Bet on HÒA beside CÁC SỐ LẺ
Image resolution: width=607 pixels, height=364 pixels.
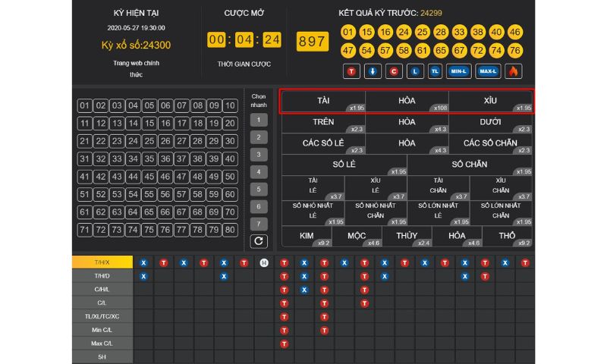point(407,144)
